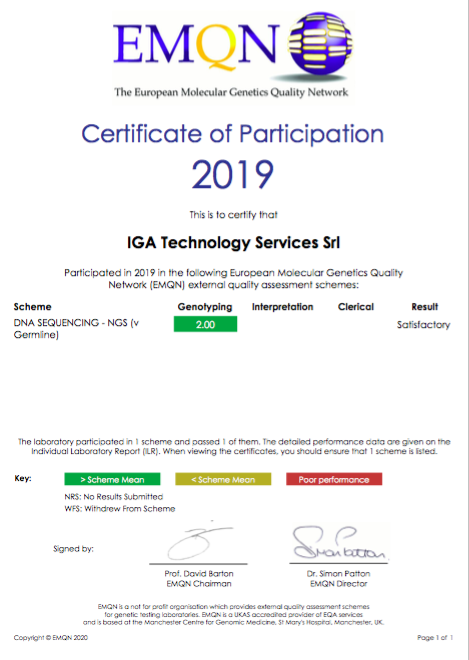Click the 'Page 1 of 1' indicator

(435, 638)
